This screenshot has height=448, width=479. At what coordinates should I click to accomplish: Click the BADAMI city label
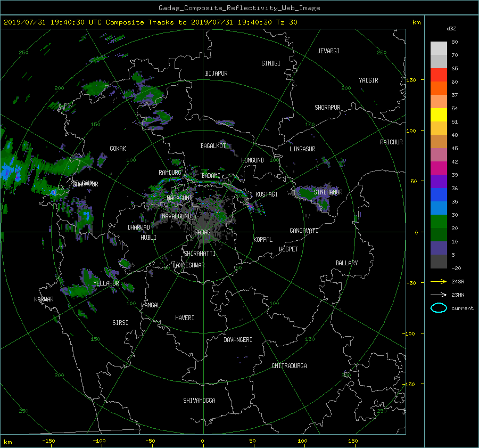point(211,176)
